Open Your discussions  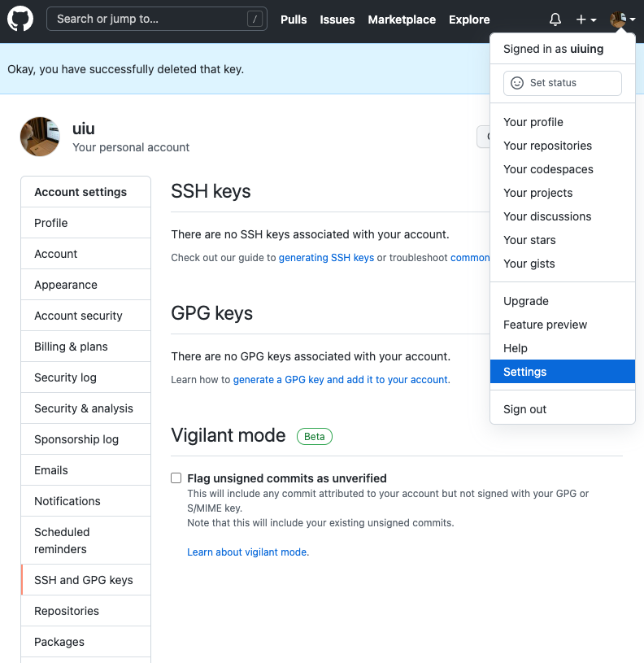pyautogui.click(x=563, y=217)
